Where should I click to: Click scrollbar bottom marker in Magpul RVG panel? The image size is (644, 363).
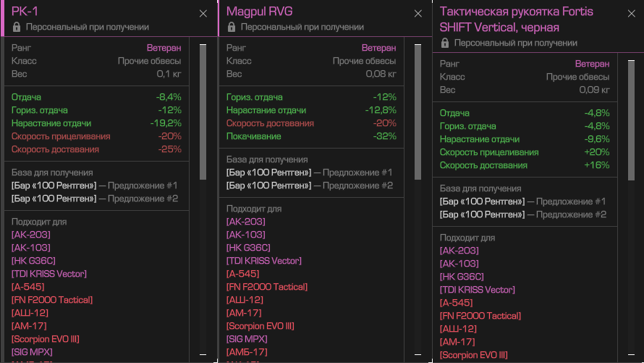pyautogui.click(x=418, y=355)
